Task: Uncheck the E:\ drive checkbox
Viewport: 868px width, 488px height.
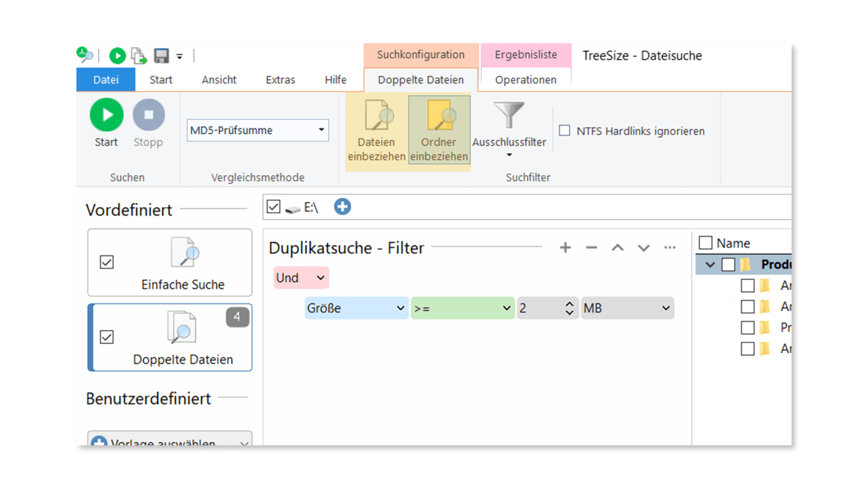Action: coord(274,207)
